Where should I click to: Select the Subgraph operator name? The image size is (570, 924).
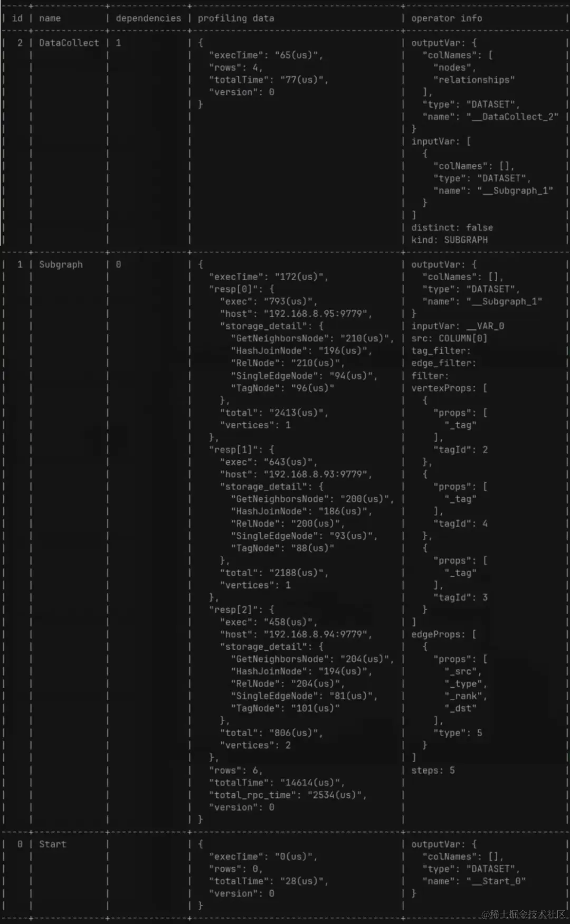point(61,264)
